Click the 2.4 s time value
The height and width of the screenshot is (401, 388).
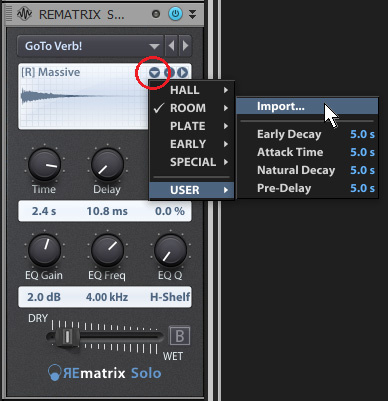pyautogui.click(x=44, y=211)
